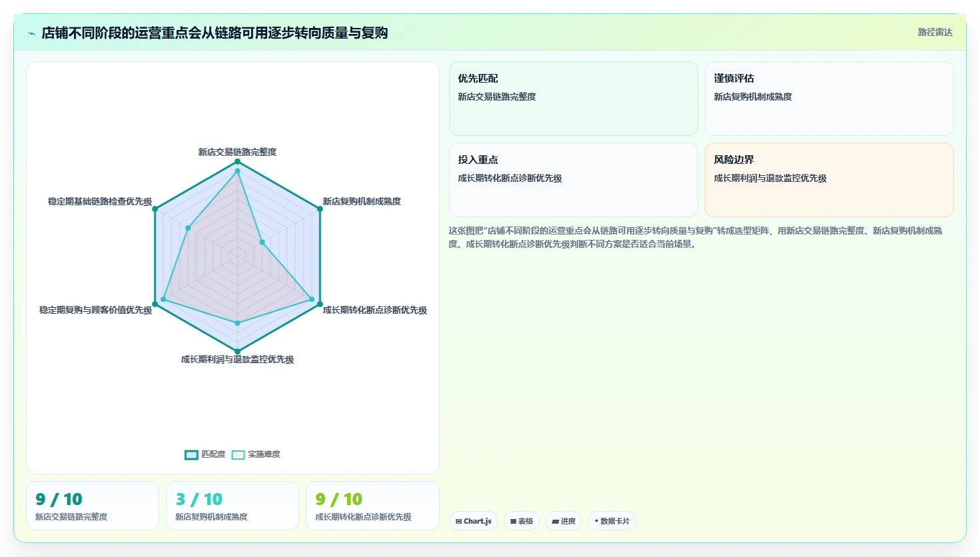The image size is (980, 557).
Task: Open the 谨慎评估 card
Action: coord(829,99)
